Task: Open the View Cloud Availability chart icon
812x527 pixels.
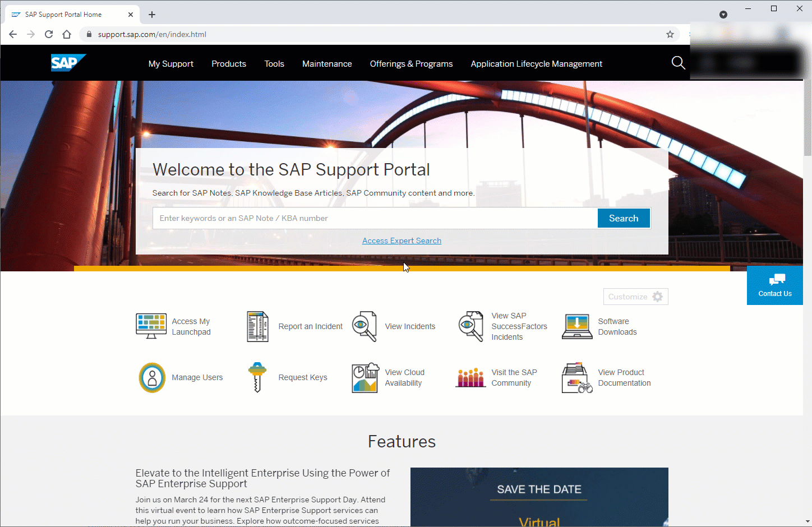Action: (x=365, y=378)
